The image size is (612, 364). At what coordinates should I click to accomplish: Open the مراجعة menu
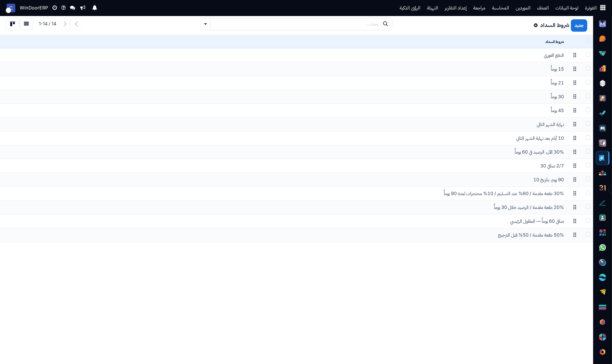pos(479,8)
